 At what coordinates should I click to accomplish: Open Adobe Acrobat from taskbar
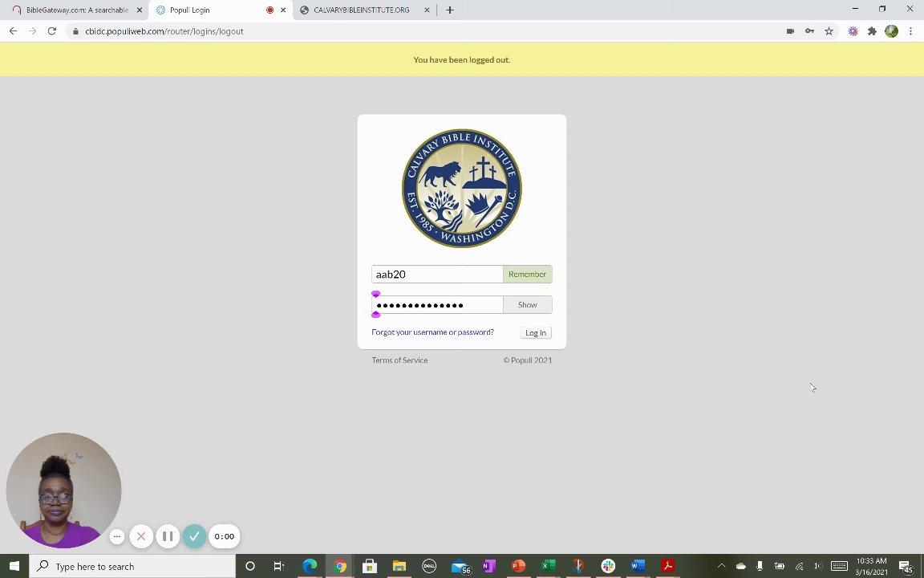tap(667, 566)
